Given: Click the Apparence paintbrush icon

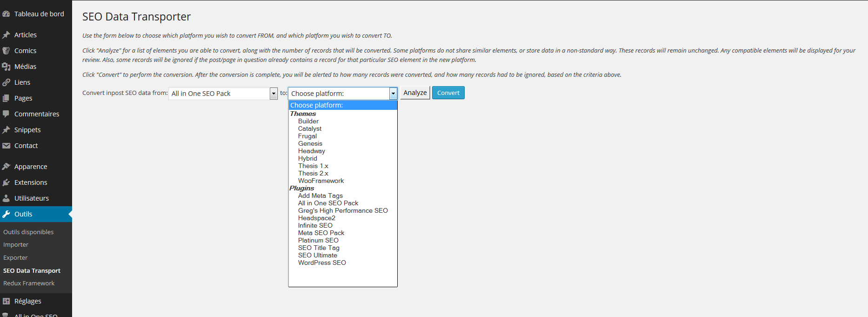Looking at the screenshot, I should pos(6,167).
